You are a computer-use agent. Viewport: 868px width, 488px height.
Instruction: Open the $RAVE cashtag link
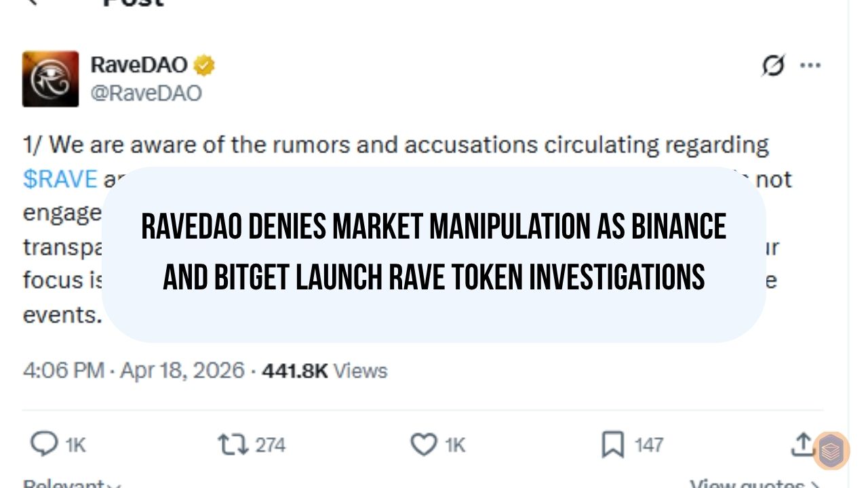tap(60, 178)
